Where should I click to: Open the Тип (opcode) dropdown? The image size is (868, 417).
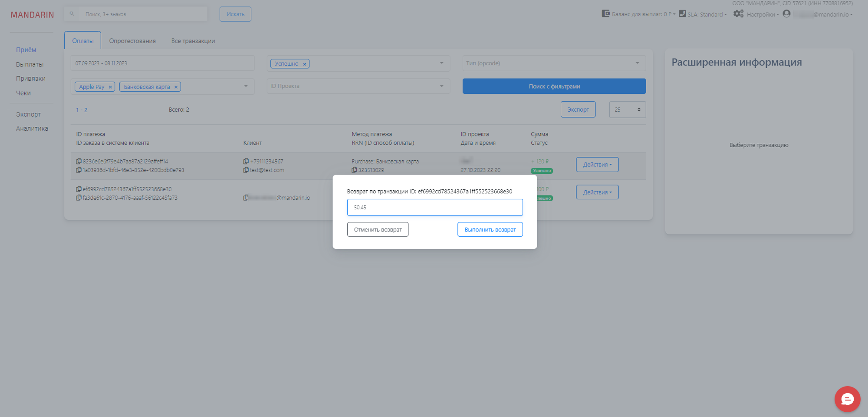[554, 63]
